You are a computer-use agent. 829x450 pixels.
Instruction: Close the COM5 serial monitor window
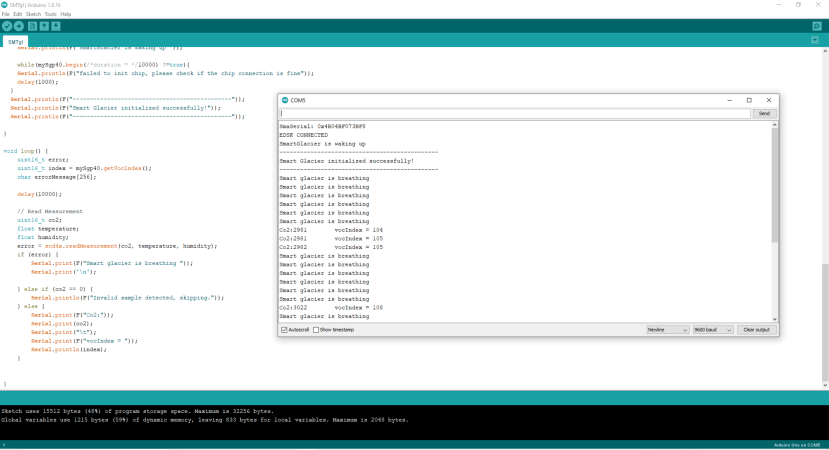pos(768,100)
